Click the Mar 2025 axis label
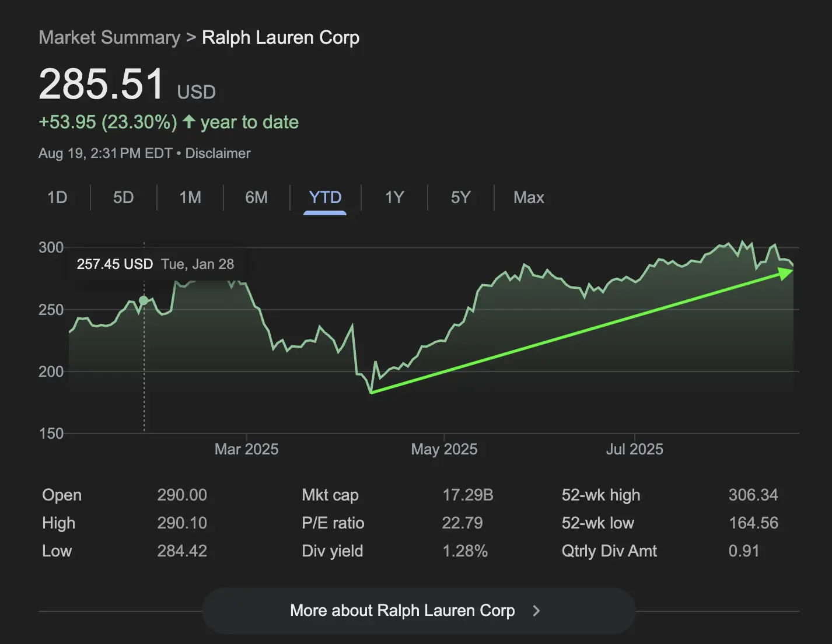The image size is (832, 644). pos(246,449)
